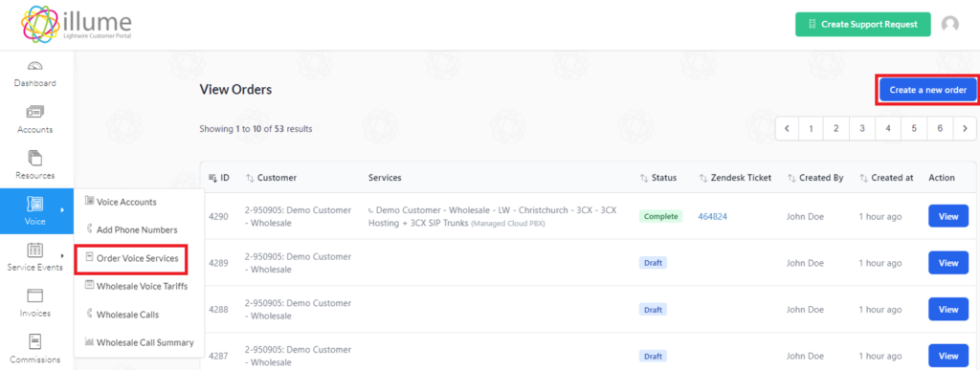The width and height of the screenshot is (980, 370).
Task: Sort the table by ID column
Action: coord(219,178)
